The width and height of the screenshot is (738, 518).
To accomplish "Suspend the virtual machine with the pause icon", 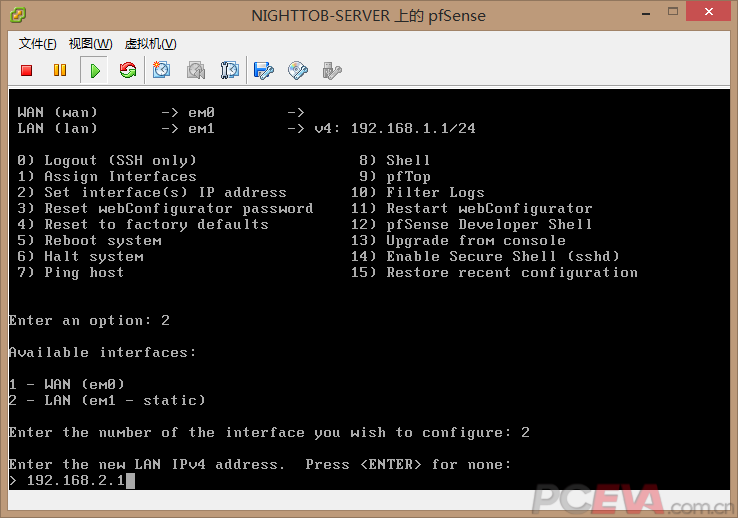I will tap(60, 70).
